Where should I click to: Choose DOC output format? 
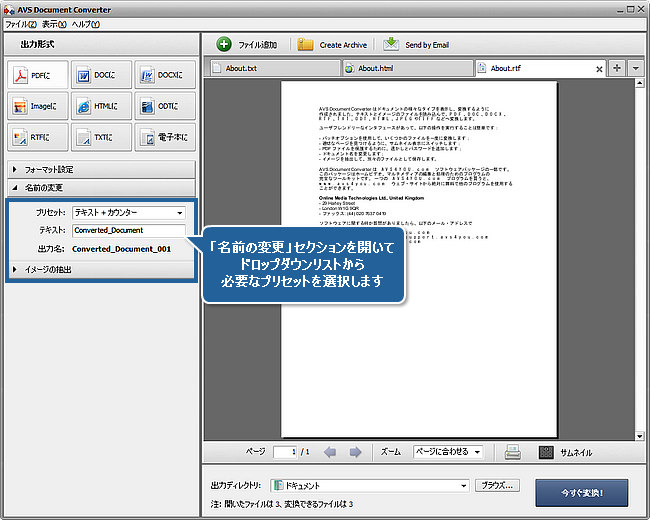pyautogui.click(x=102, y=75)
